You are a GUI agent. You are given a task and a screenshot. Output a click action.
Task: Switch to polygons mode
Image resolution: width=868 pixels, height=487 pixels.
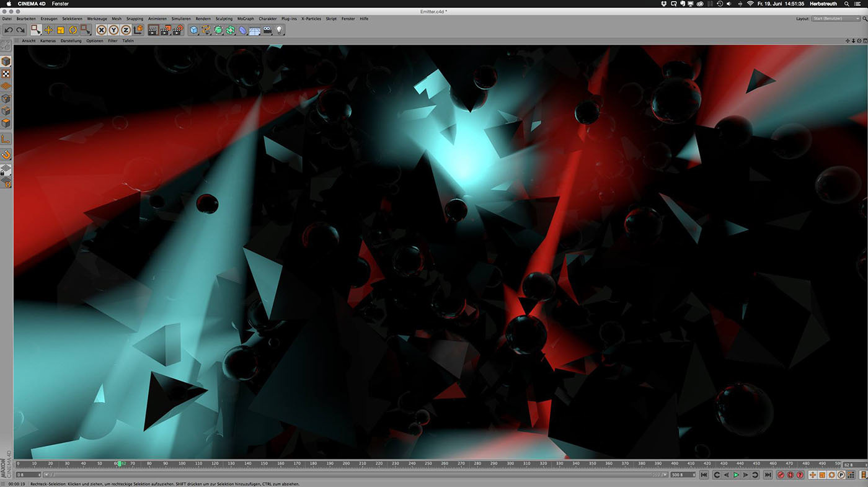pos(6,123)
